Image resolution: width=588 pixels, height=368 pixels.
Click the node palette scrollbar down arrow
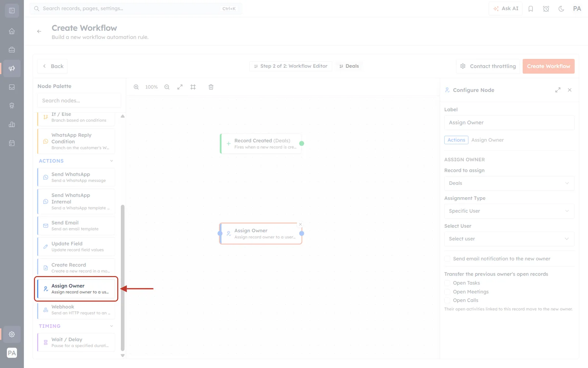tap(123, 355)
